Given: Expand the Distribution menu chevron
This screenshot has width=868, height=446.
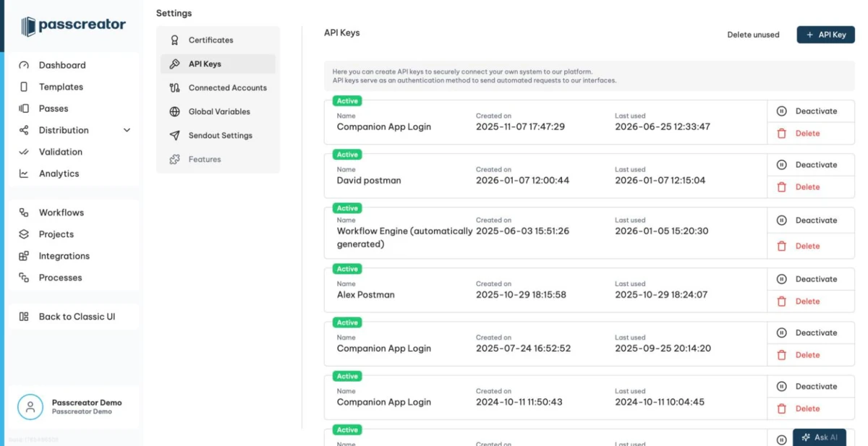Looking at the screenshot, I should (x=127, y=130).
